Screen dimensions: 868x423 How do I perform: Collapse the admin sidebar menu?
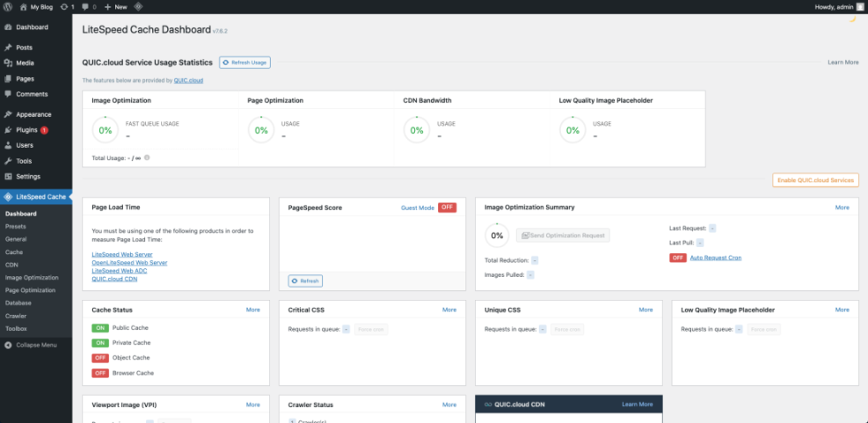tap(36, 345)
